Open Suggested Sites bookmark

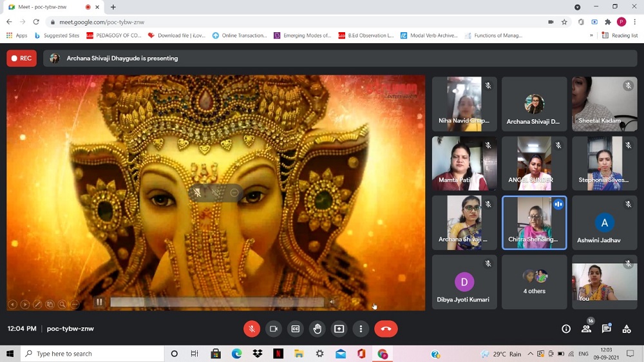[x=57, y=35]
